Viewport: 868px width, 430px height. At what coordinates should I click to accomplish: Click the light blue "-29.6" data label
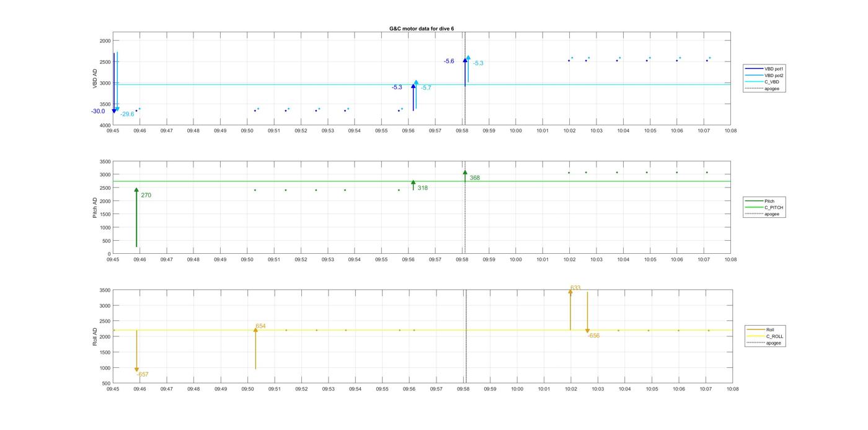click(x=127, y=114)
